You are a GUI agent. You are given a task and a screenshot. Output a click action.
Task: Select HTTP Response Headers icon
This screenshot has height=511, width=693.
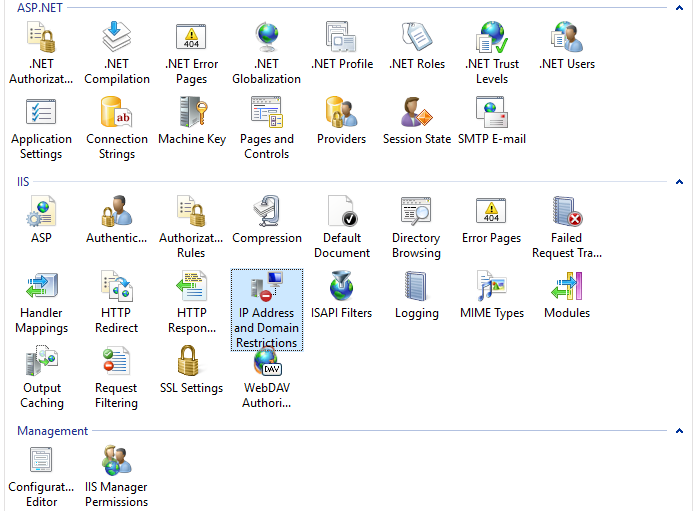coord(191,286)
